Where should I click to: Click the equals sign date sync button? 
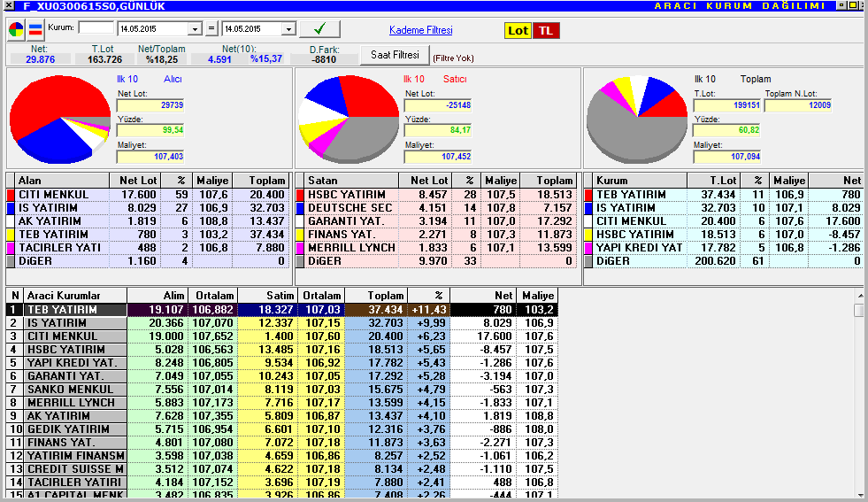click(211, 29)
